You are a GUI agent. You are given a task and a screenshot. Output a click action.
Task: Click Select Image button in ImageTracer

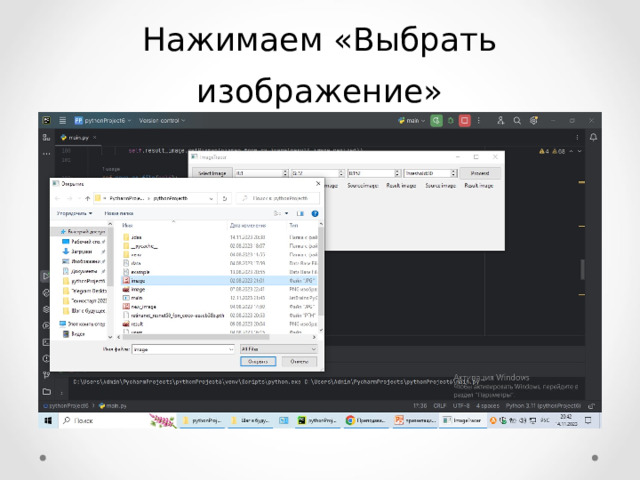[x=212, y=173]
